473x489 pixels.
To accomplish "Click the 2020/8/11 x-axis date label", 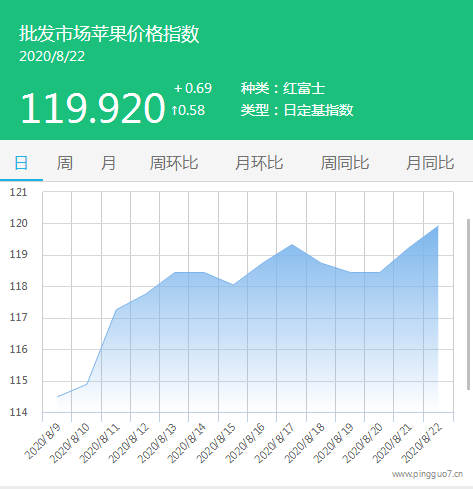I will click(x=100, y=443).
